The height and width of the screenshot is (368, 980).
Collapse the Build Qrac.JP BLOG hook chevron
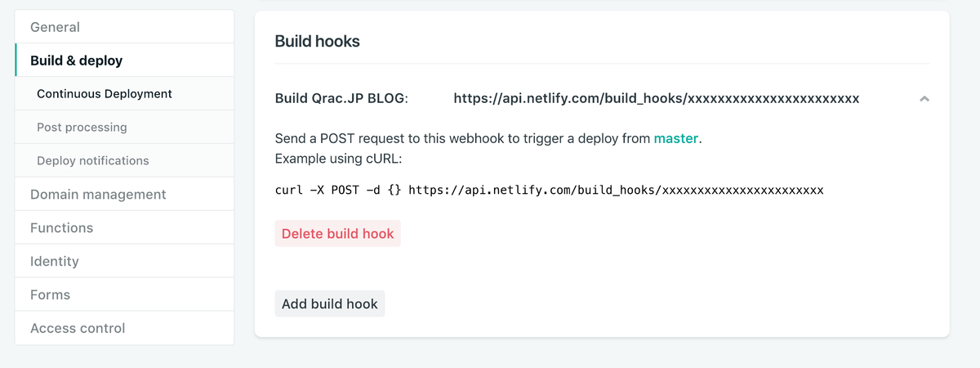(x=924, y=99)
